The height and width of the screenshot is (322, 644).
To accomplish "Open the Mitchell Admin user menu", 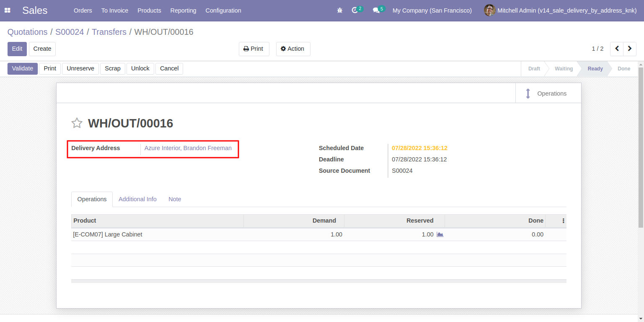I will tap(560, 10).
